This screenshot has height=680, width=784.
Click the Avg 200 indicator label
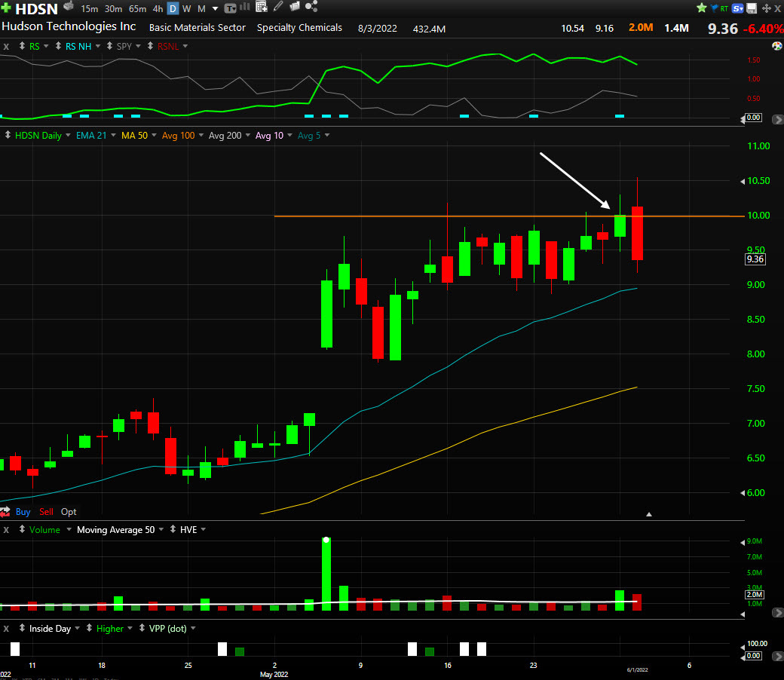[x=225, y=136]
